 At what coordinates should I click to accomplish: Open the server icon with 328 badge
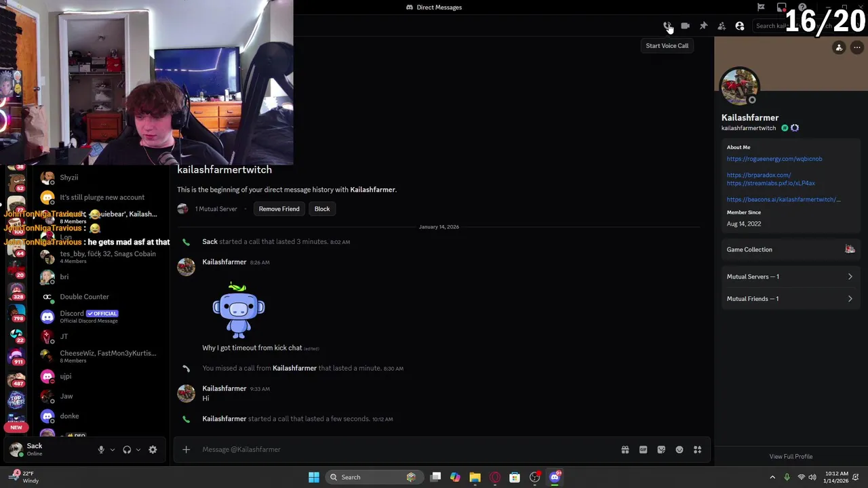click(x=17, y=291)
